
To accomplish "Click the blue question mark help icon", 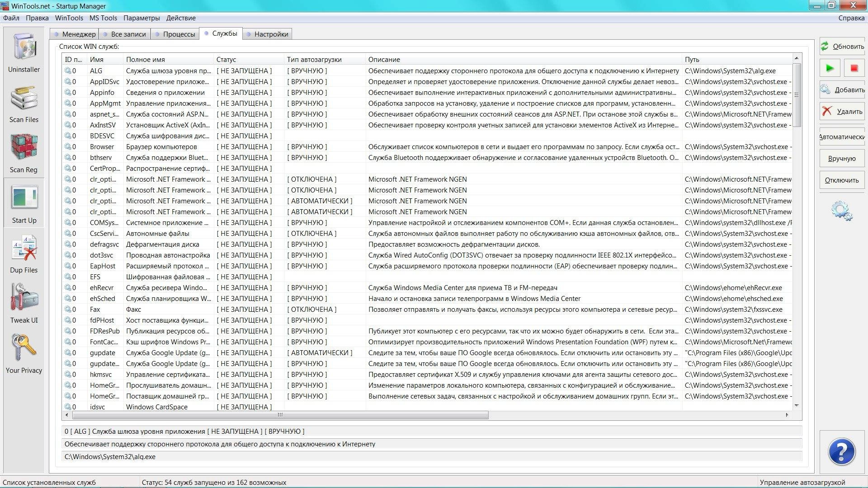I will (841, 451).
